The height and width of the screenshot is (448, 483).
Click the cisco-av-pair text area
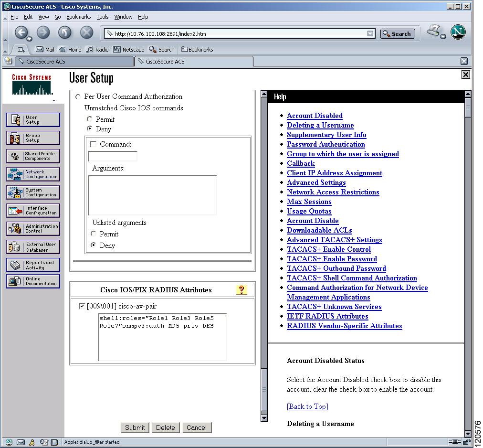pos(162,337)
